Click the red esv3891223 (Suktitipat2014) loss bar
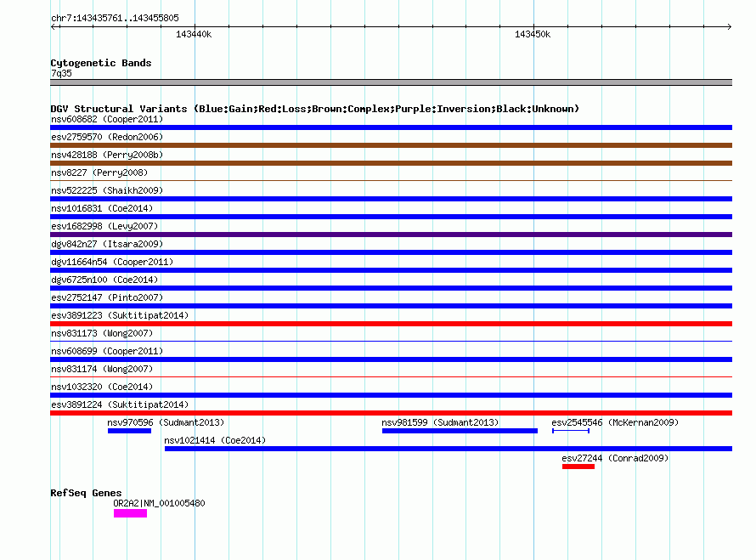This screenshot has width=756, height=560. tap(391, 324)
